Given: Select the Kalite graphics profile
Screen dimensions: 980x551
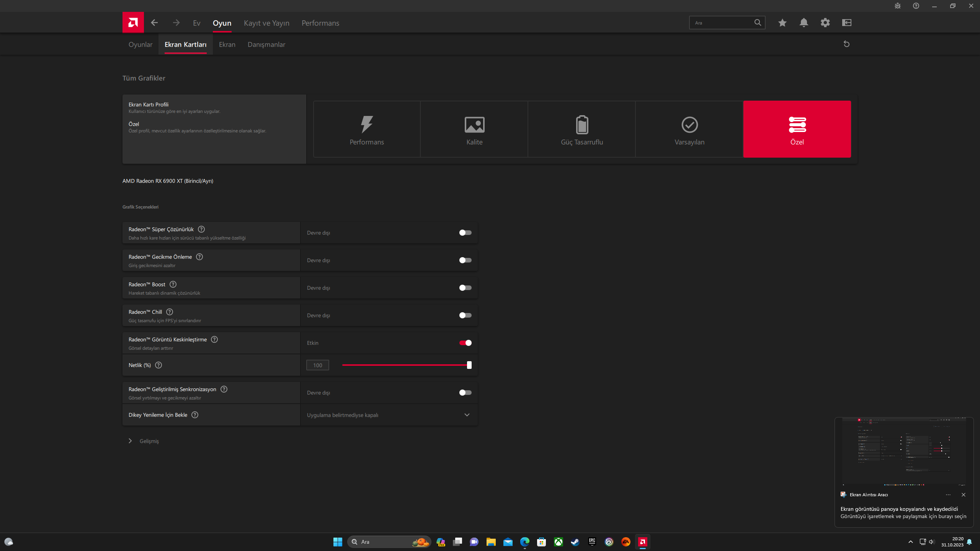Looking at the screenshot, I should (x=474, y=129).
